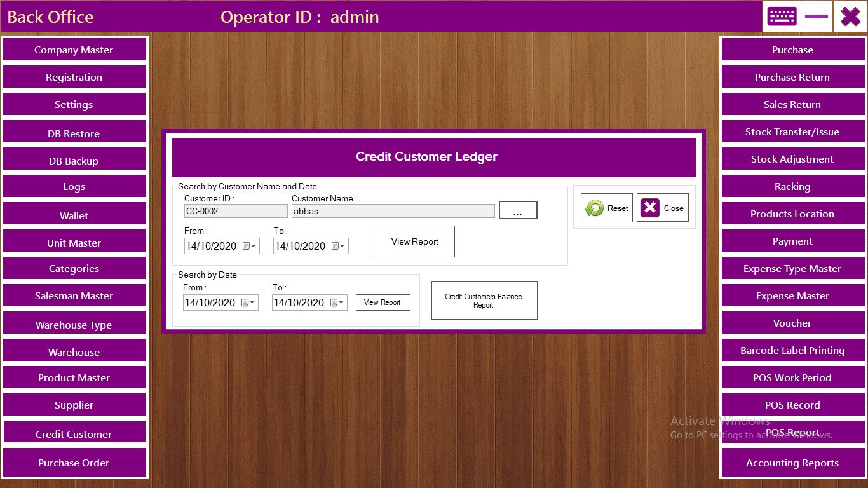View Report for customer name and date
Viewport: 868px width, 488px height.
click(415, 241)
